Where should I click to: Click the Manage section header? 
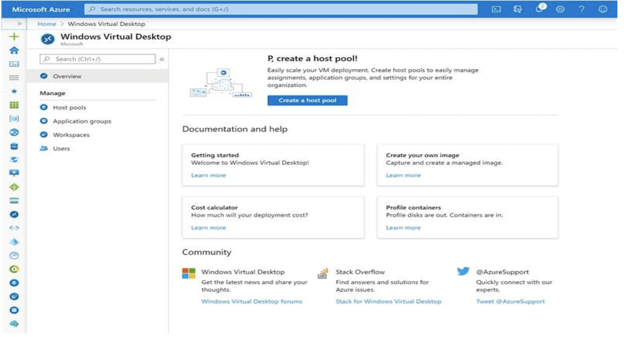[x=53, y=93]
